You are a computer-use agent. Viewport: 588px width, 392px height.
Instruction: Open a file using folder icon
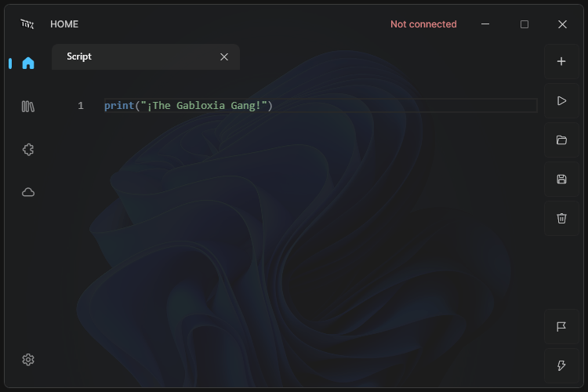[x=561, y=140]
